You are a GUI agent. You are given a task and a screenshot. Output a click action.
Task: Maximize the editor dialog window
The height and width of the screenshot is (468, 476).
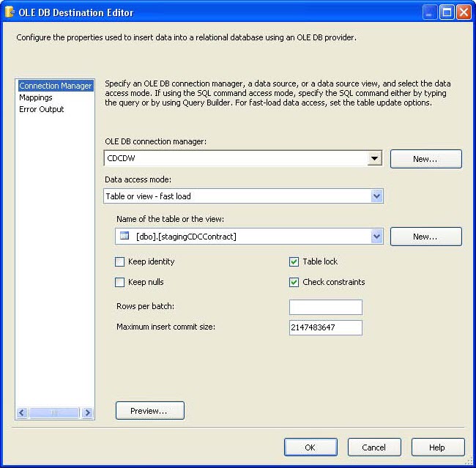point(447,12)
